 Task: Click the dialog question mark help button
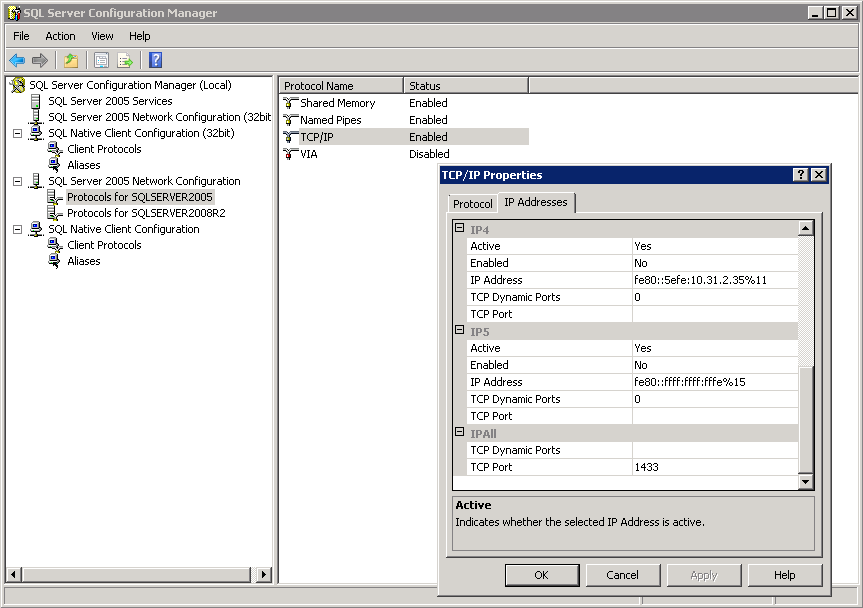click(x=801, y=175)
